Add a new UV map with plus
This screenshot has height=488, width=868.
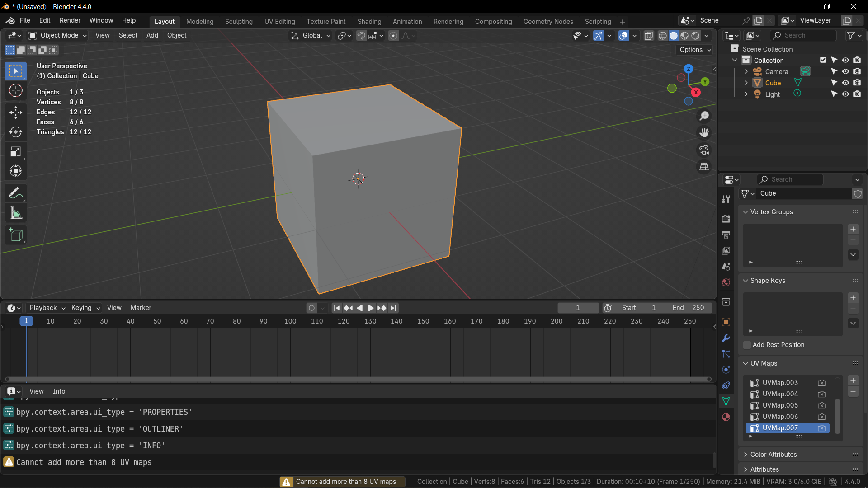(x=853, y=380)
